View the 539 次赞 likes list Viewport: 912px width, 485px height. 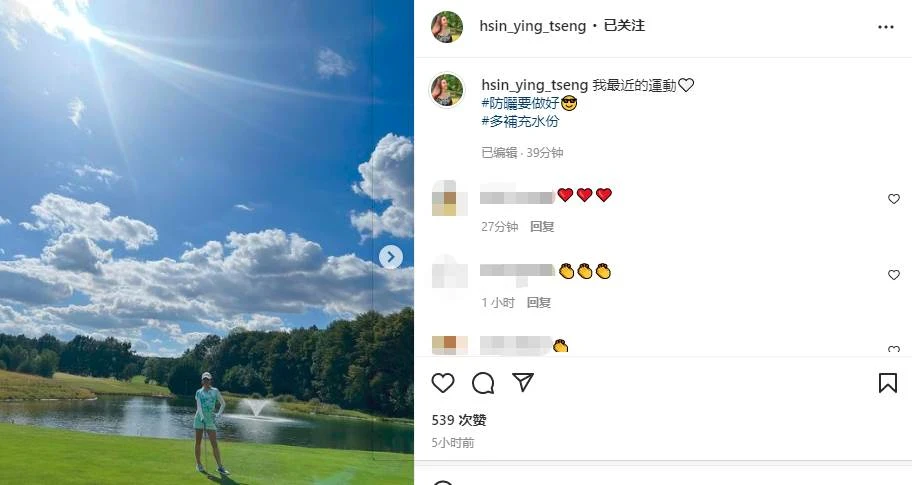(459, 420)
